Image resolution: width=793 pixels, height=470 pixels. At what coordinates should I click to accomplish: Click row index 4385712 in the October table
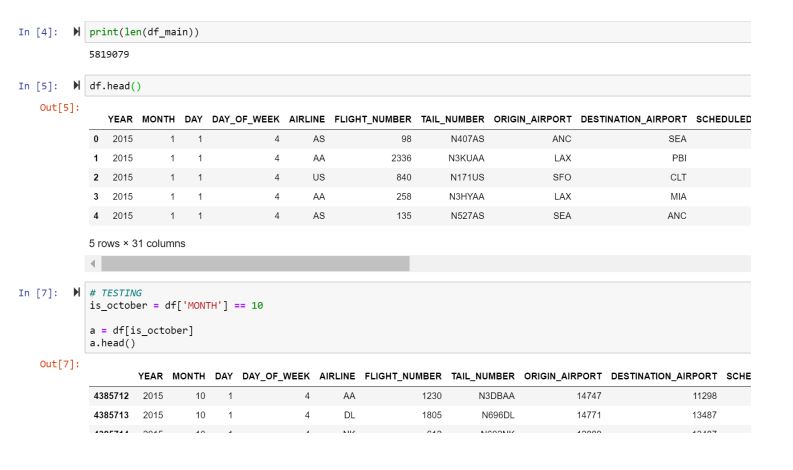112,396
